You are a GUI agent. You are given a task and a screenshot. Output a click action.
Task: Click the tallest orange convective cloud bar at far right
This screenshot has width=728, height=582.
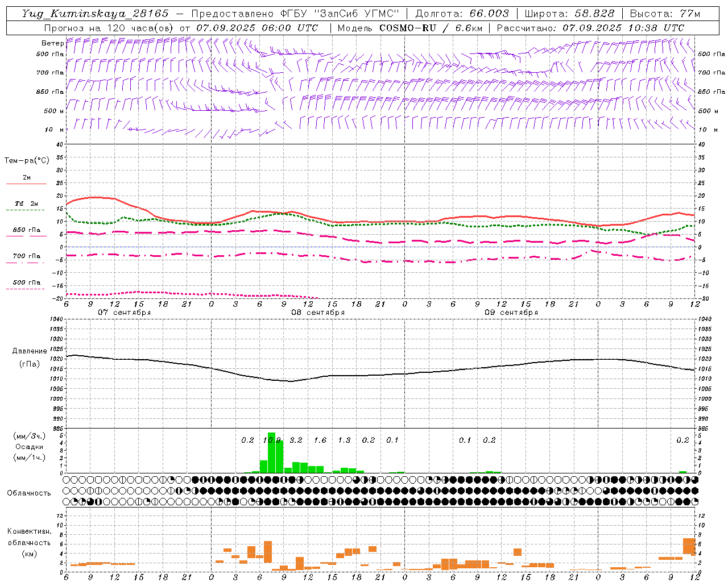tap(689, 546)
